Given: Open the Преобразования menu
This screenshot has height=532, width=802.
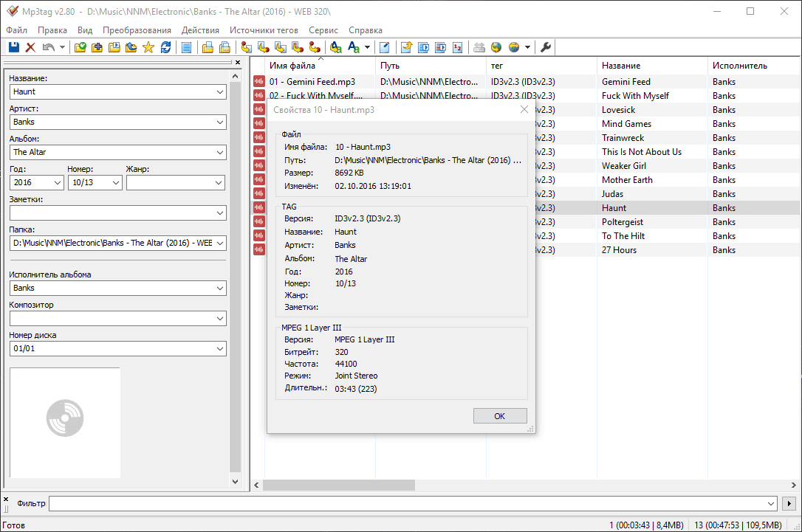Looking at the screenshot, I should (137, 30).
